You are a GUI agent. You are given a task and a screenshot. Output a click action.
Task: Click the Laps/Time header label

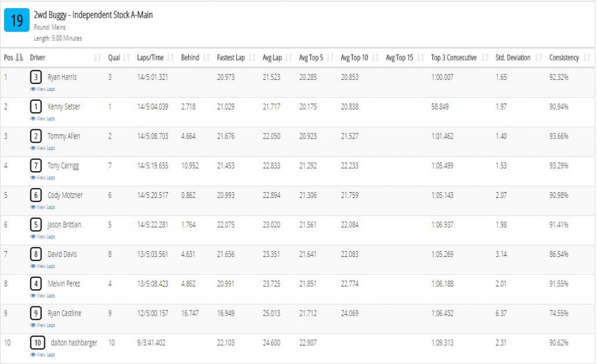click(150, 58)
